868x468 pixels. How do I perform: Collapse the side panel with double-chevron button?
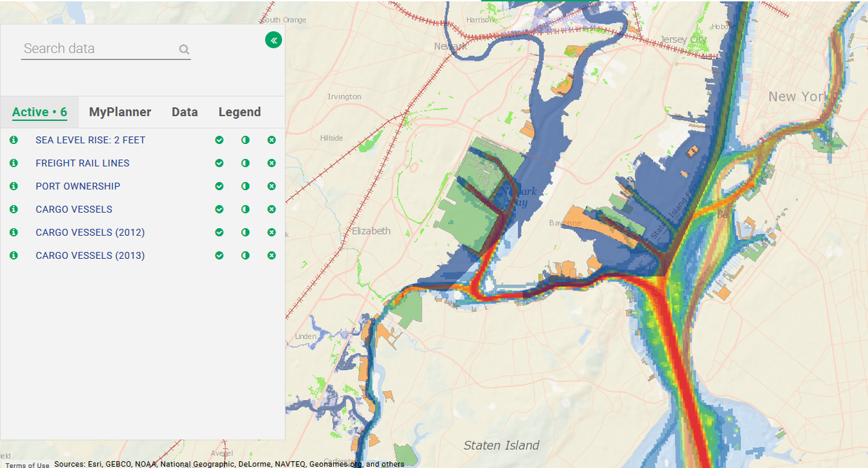274,41
